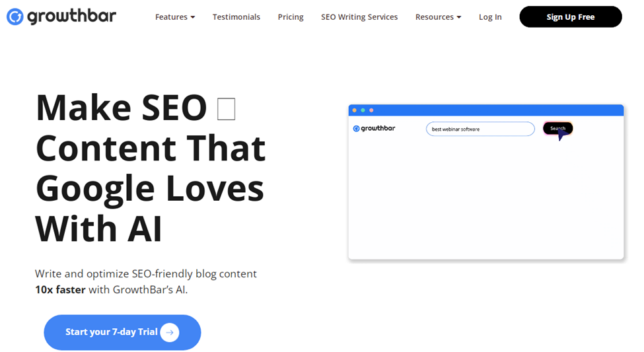Click the Sign Up Free button
Screen dimensions: 644x352
tap(571, 17)
